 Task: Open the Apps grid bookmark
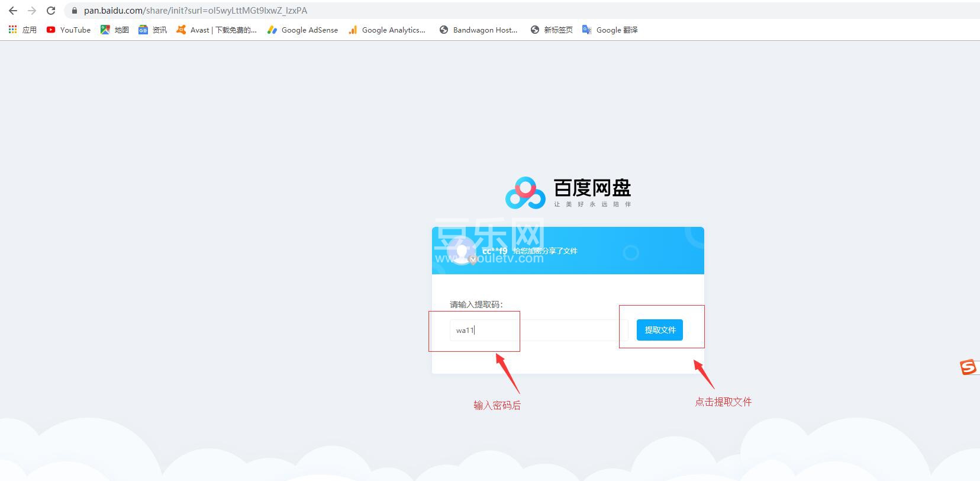[22, 30]
